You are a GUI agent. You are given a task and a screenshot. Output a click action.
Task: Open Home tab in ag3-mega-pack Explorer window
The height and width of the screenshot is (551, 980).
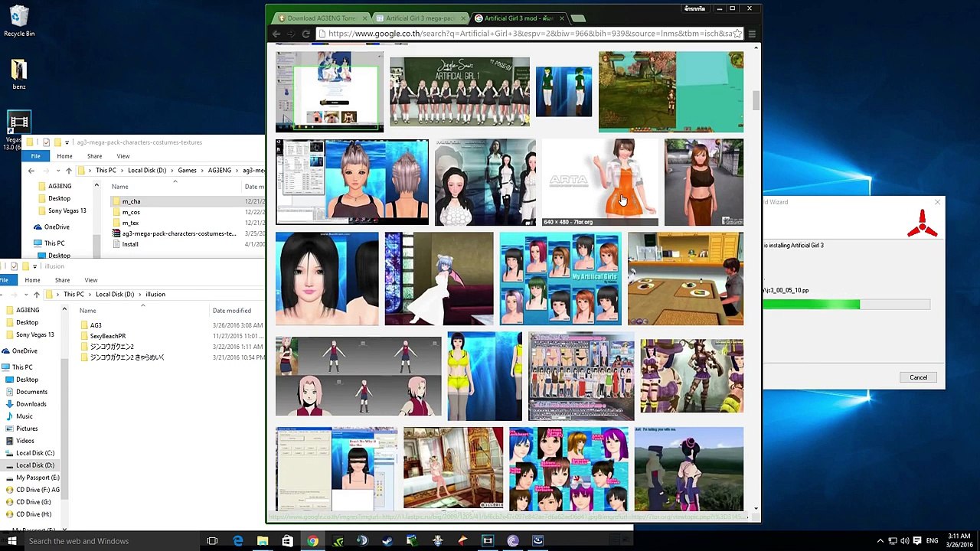(x=64, y=156)
